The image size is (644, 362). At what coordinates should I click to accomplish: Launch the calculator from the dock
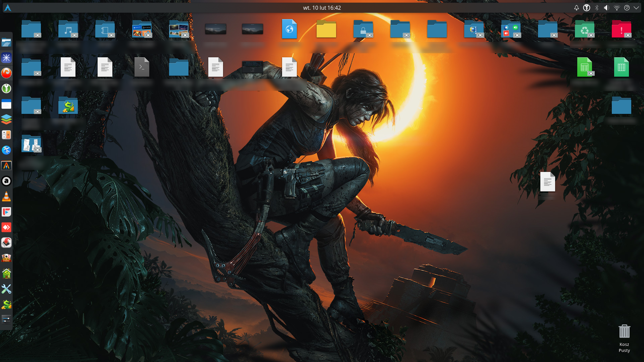coord(7,135)
